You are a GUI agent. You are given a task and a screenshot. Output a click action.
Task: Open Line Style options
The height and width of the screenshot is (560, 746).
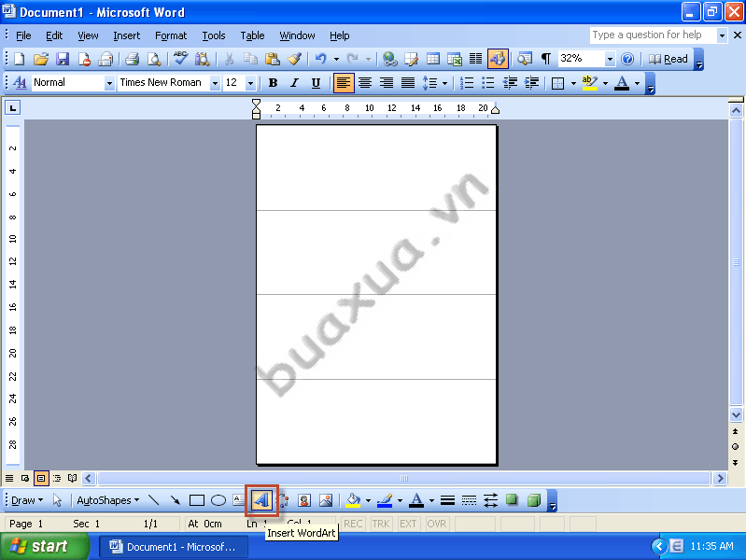(x=448, y=500)
